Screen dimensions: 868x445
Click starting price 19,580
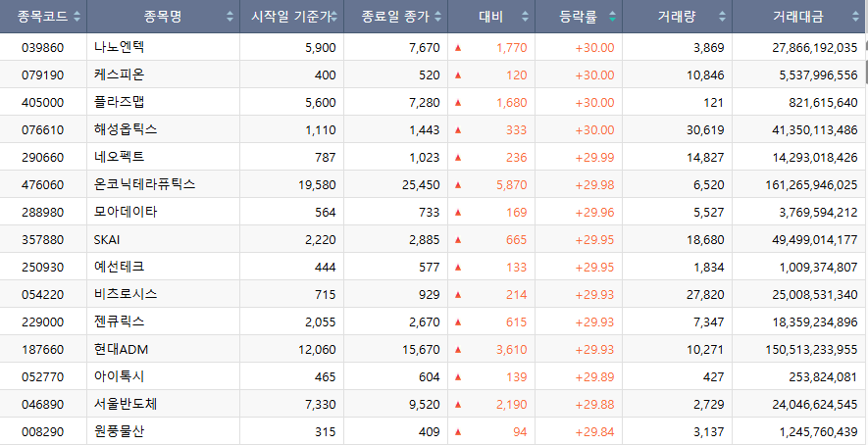click(317, 185)
